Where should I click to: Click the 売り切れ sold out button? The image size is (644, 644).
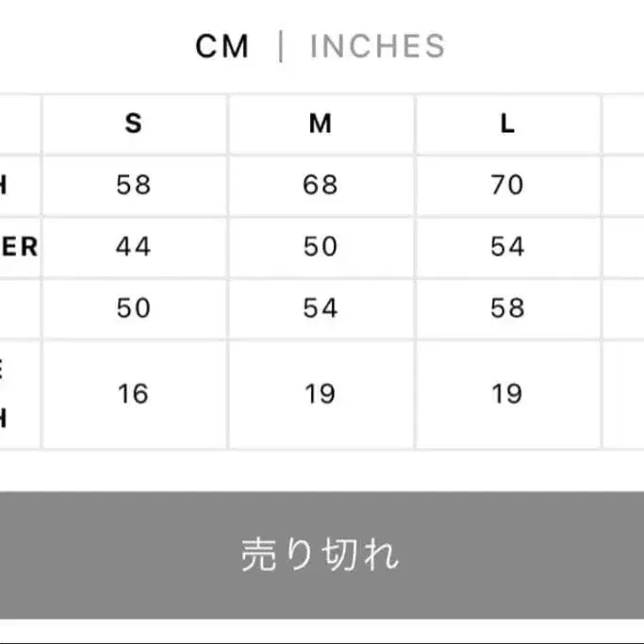[322, 555]
